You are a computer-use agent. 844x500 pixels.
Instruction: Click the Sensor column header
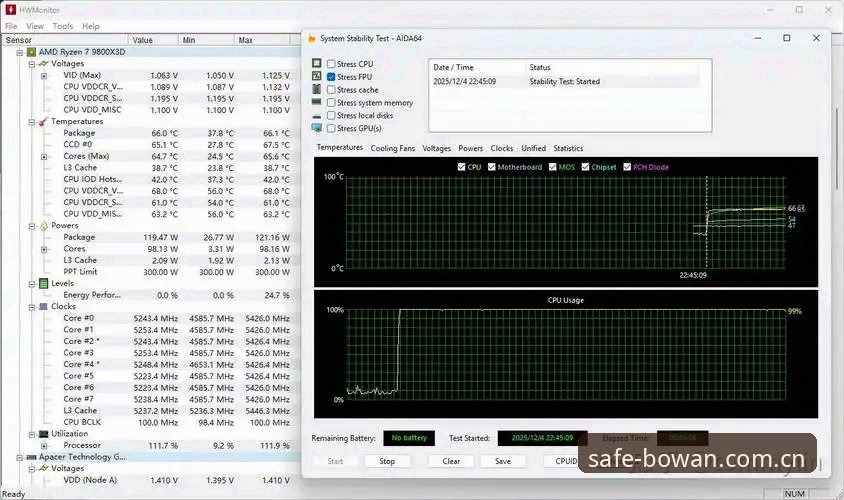[65, 40]
